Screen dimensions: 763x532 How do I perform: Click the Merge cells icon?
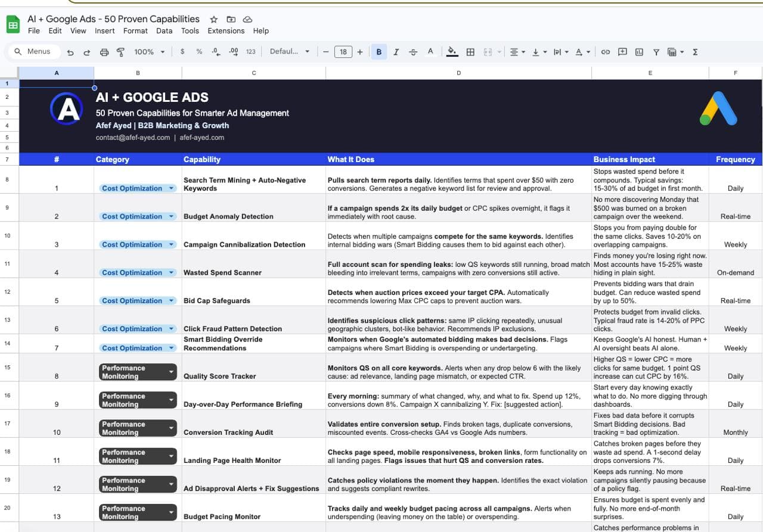[x=488, y=52]
